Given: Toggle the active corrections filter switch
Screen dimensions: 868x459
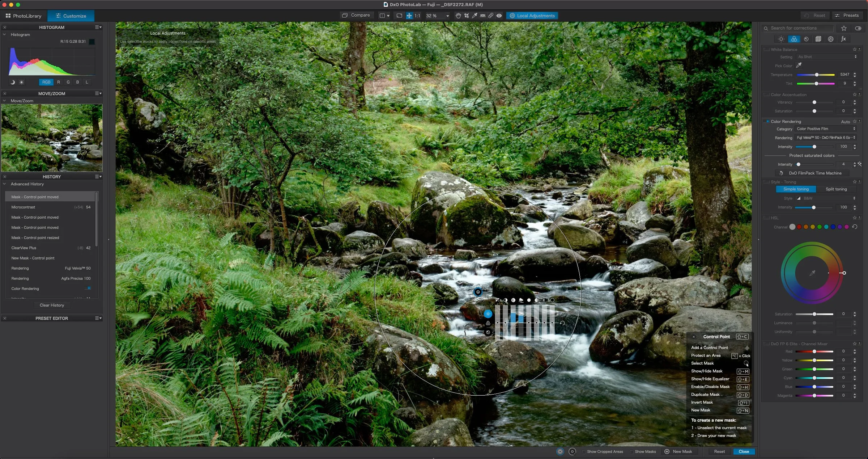Looking at the screenshot, I should (x=858, y=28).
